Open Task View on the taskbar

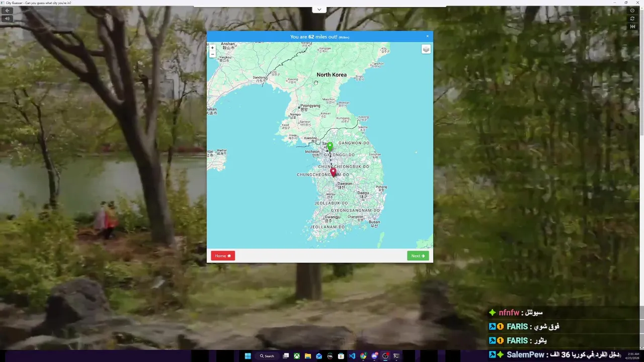click(286, 356)
